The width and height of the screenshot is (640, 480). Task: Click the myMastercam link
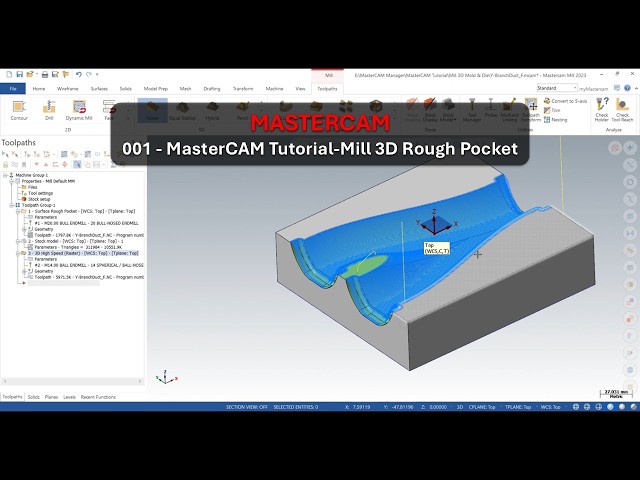coord(593,89)
